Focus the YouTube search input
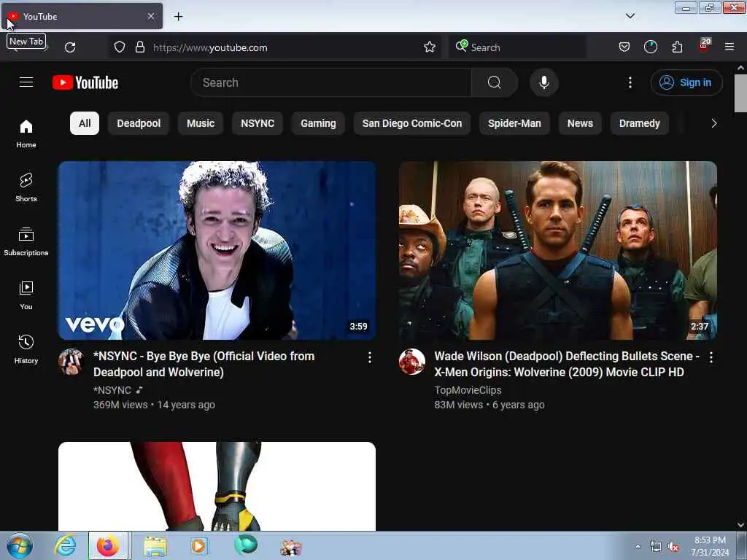The image size is (747, 560). pos(331,82)
